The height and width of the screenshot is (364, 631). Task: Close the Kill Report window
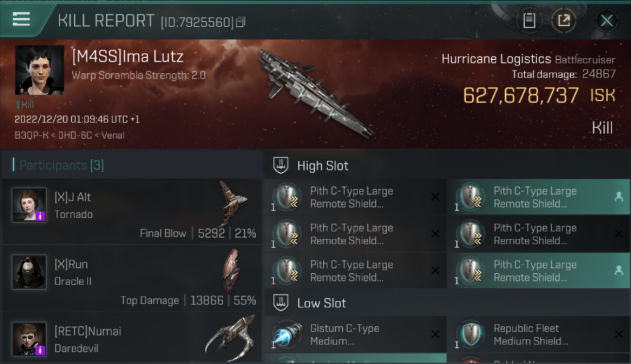[606, 20]
